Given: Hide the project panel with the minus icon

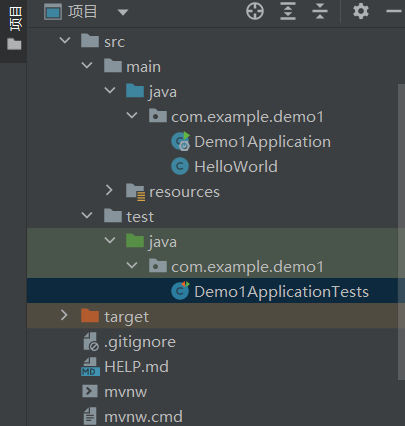Looking at the screenshot, I should (x=394, y=11).
